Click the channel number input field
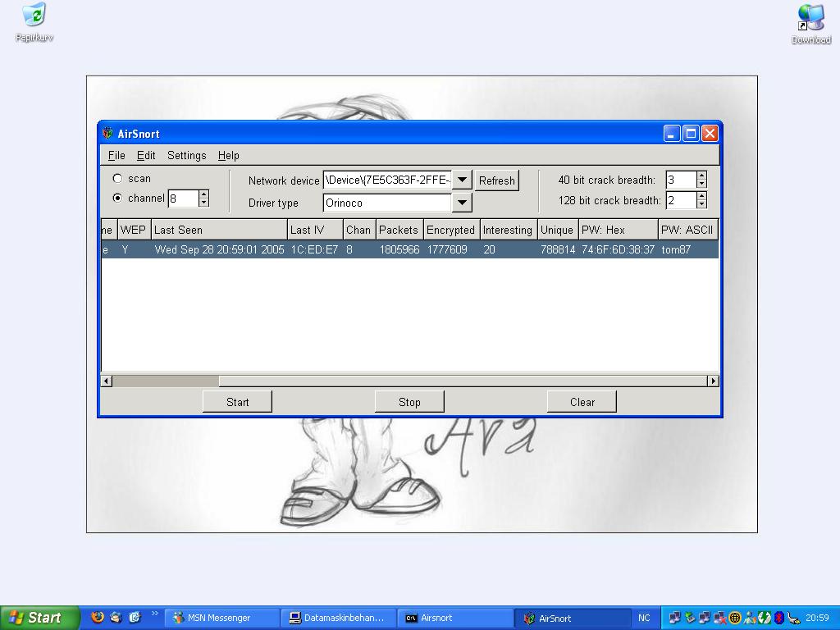The image size is (840, 630). pos(183,199)
